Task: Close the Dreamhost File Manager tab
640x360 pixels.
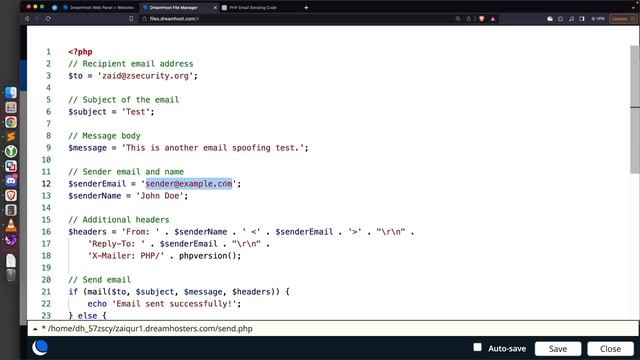Action: coord(215,7)
